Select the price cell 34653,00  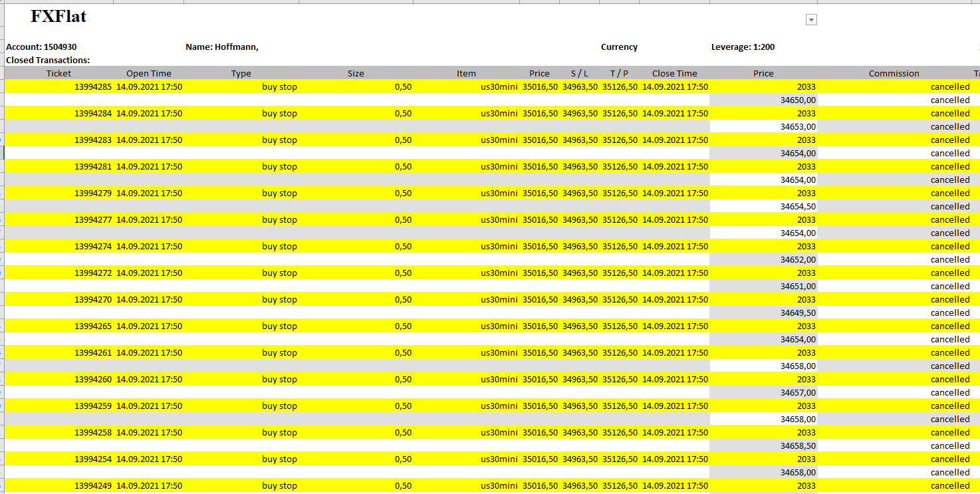pos(798,127)
